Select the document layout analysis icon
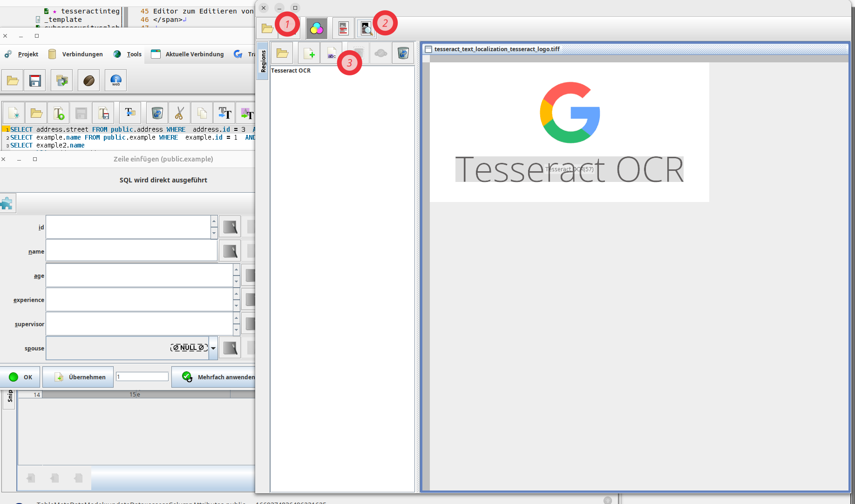 (x=343, y=28)
